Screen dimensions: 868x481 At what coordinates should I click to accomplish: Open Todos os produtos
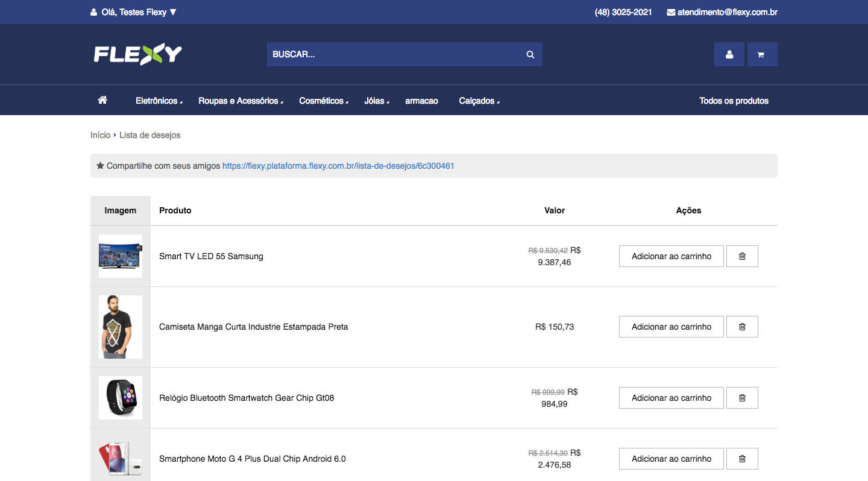[x=734, y=101]
